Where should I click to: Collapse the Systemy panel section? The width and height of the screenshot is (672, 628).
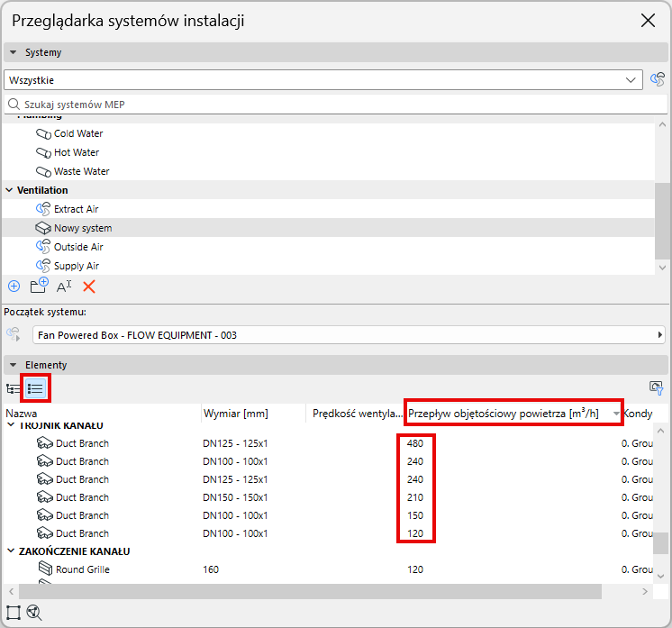pyautogui.click(x=14, y=52)
